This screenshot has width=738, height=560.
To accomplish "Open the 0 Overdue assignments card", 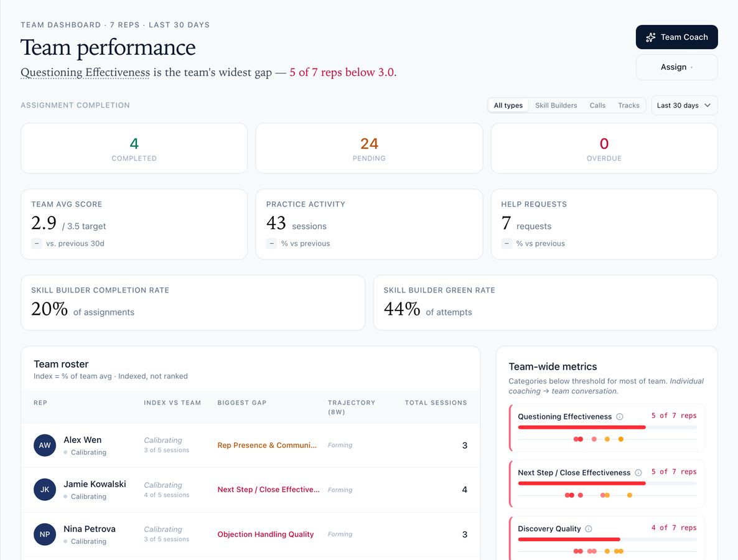I will click(604, 148).
